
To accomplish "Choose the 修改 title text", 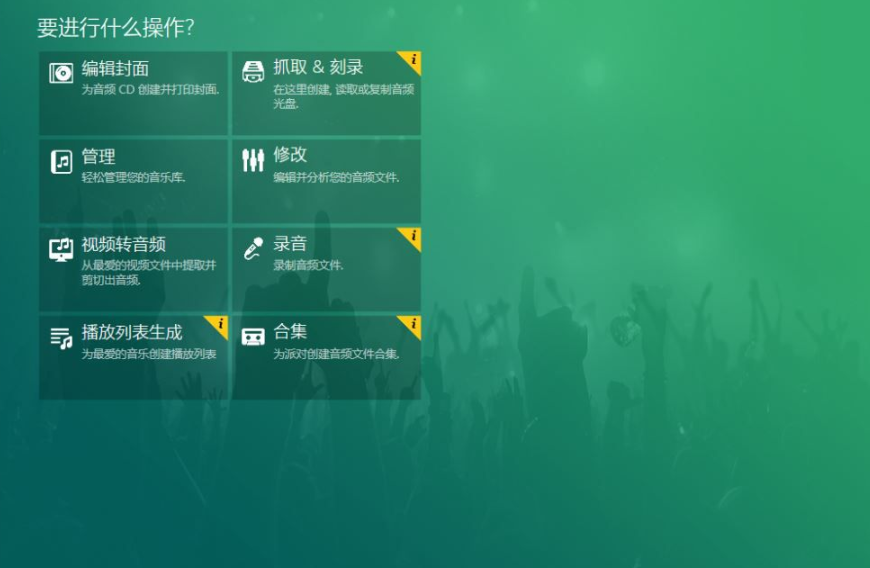I will tap(290, 155).
